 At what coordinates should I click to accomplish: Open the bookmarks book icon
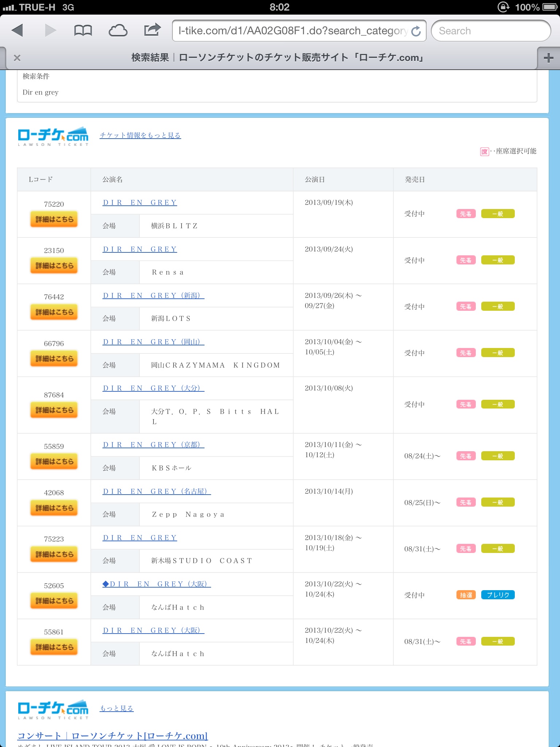(x=83, y=31)
